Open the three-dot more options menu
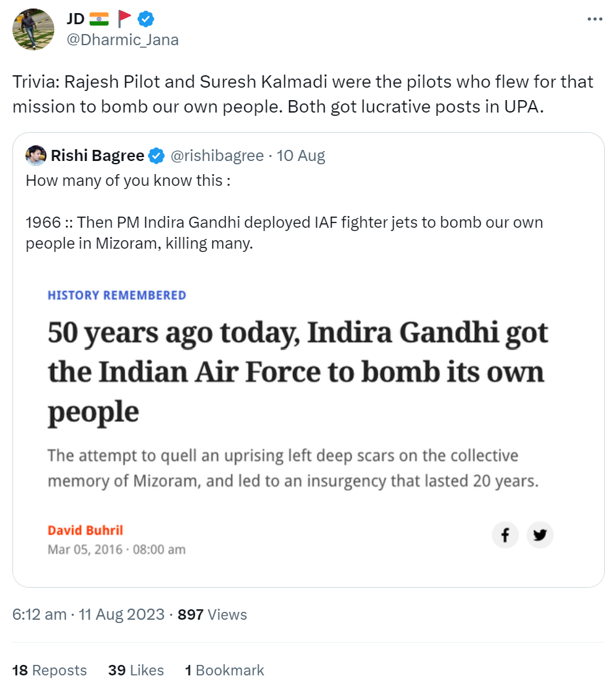Viewport: 616px width, 695px height. (x=594, y=20)
